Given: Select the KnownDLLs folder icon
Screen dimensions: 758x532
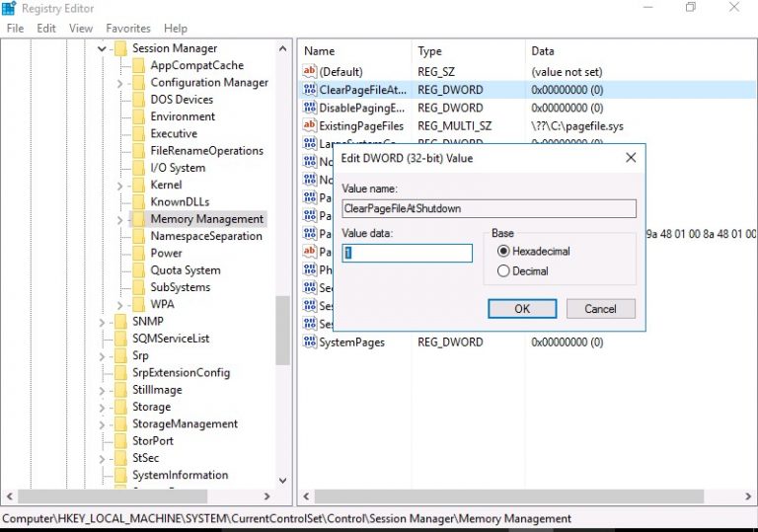Looking at the screenshot, I should click(x=139, y=202).
